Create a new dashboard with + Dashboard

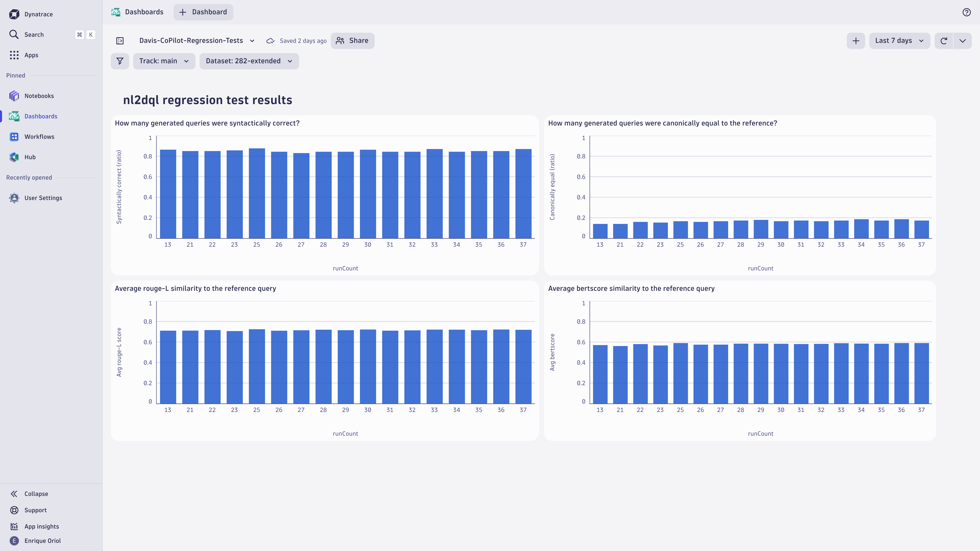(x=203, y=12)
